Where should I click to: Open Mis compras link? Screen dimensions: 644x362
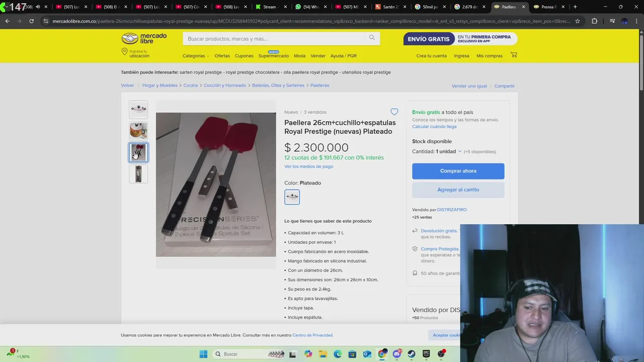[490, 56]
